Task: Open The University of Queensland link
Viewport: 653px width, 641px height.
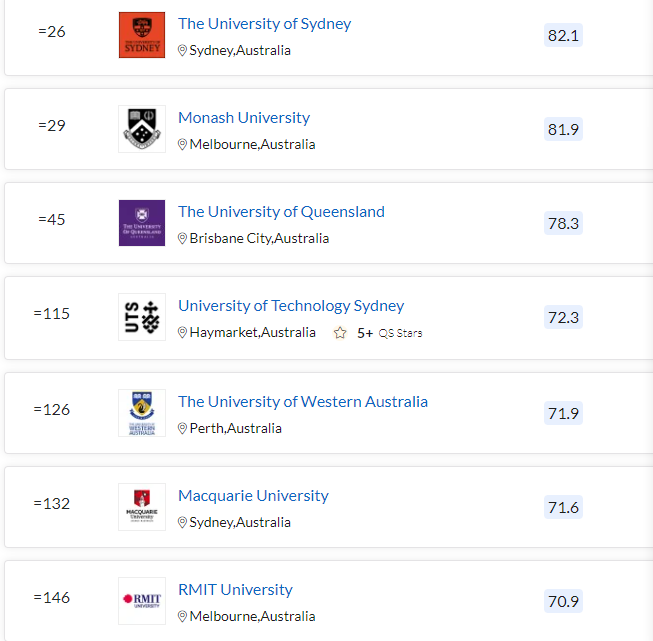Action: [x=282, y=212]
